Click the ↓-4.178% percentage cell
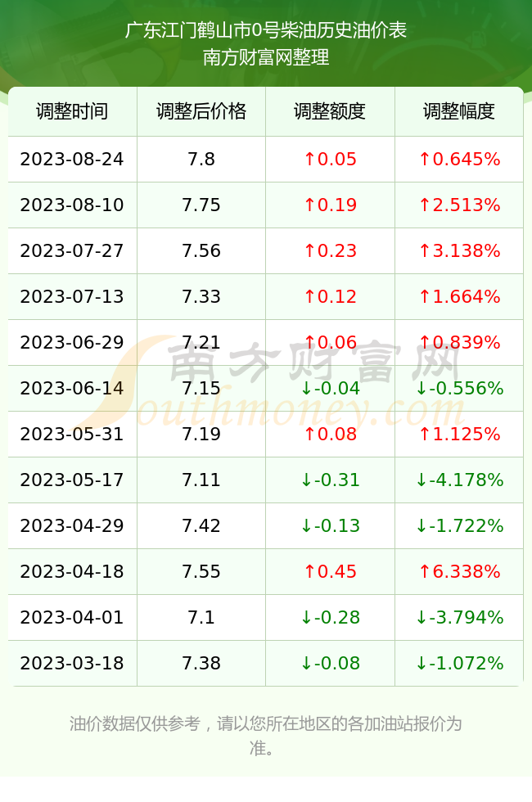 [x=459, y=480]
